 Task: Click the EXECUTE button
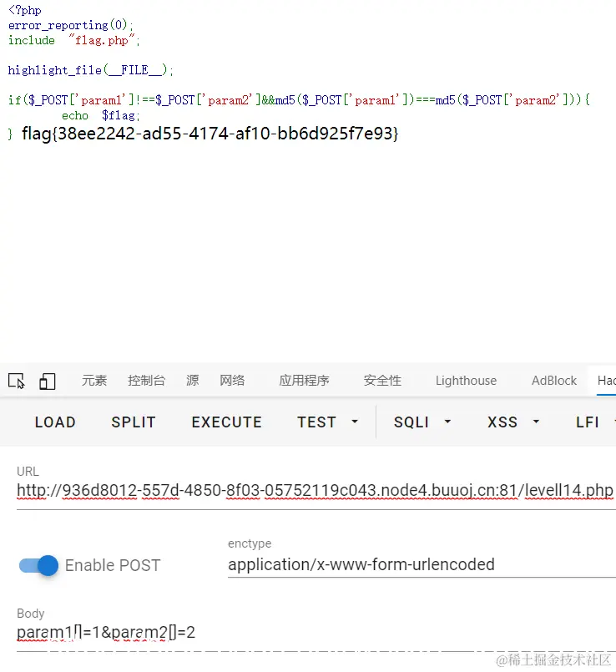pyautogui.click(x=227, y=422)
